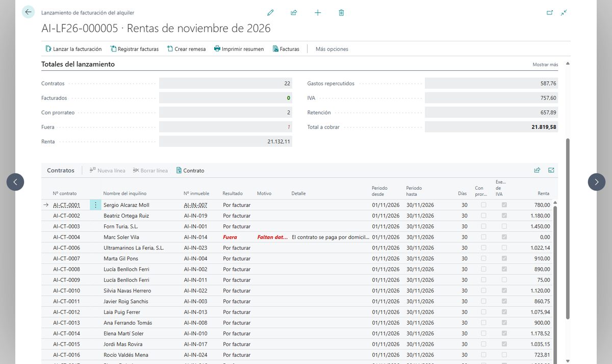Open Motivo column header
Viewport: 612px width, 364px height.
tap(264, 194)
